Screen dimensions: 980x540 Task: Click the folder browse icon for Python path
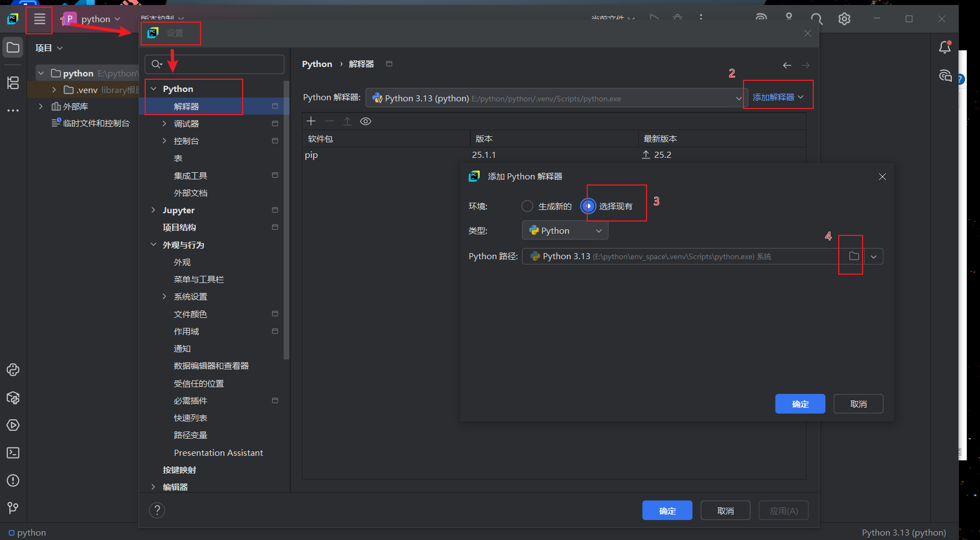coord(854,256)
